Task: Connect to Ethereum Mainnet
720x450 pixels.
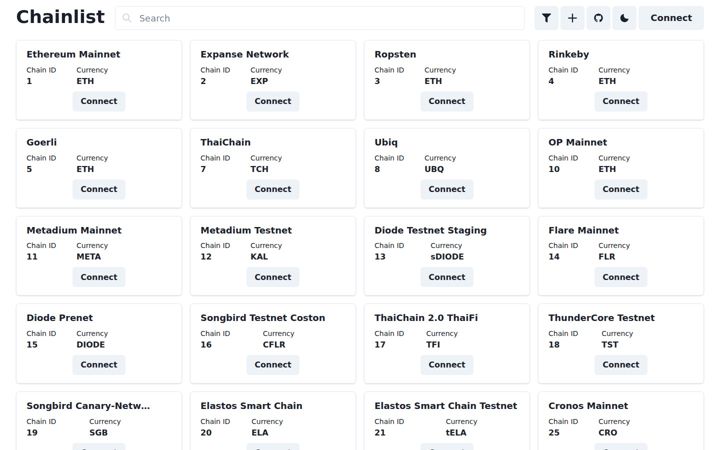Action: tap(99, 101)
